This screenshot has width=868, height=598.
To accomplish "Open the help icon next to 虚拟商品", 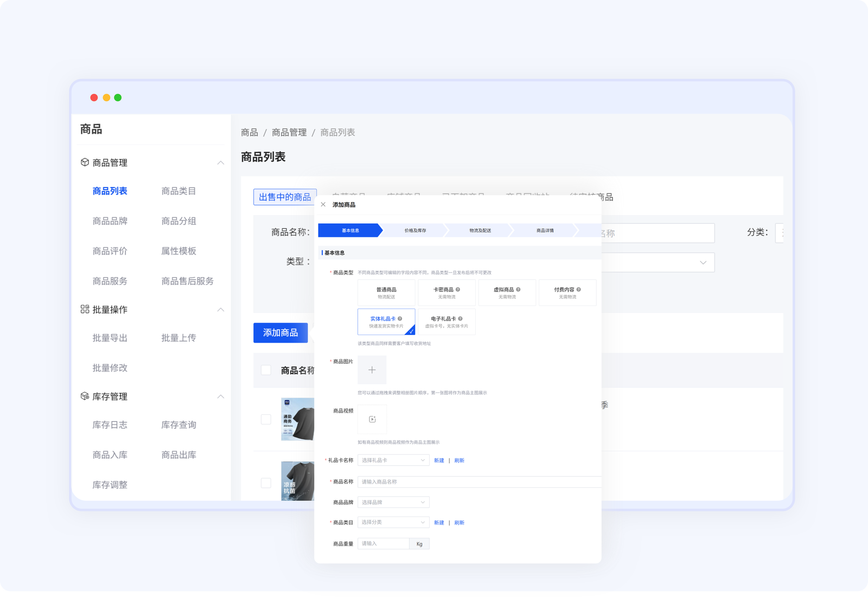I will coord(519,290).
